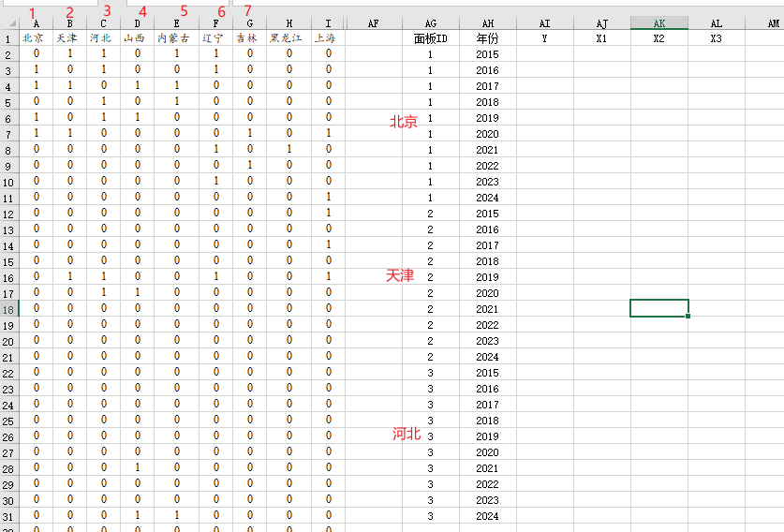
Task: Click row 31 header number
Action: point(8,516)
